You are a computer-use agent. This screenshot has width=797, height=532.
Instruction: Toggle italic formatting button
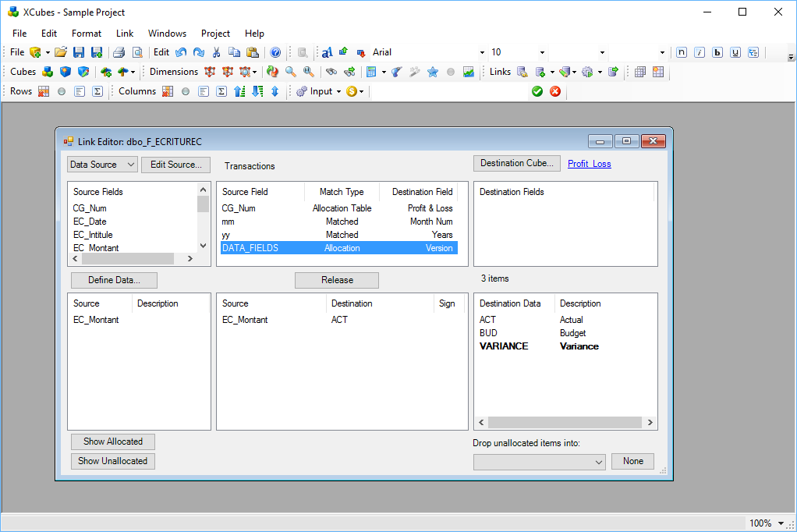(700, 52)
